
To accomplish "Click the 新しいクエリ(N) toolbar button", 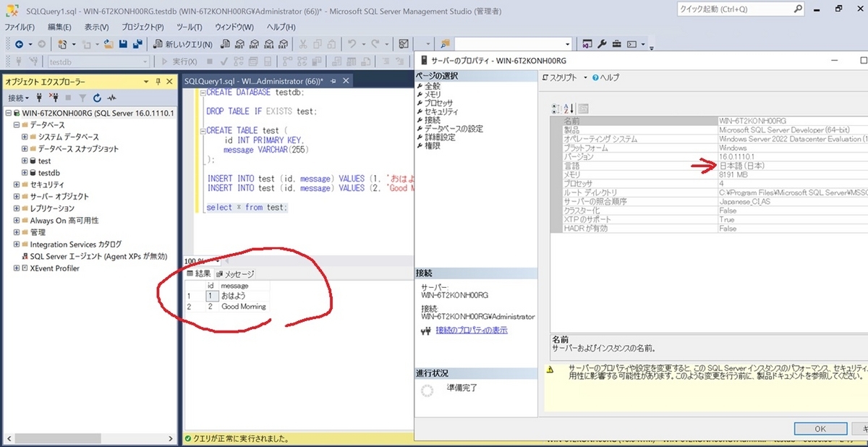I will 183,44.
